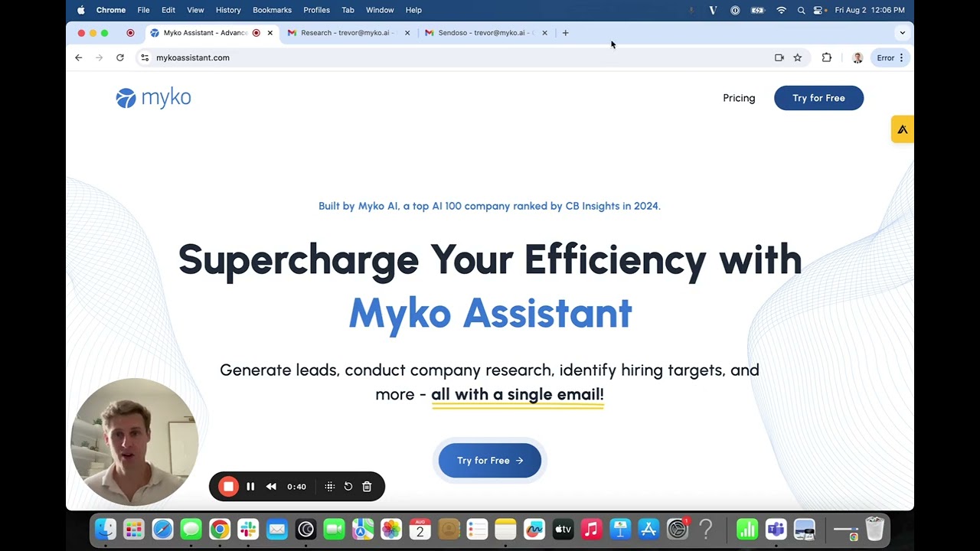Image resolution: width=980 pixels, height=551 pixels.
Task: Open Calendar from the Dock
Action: coord(420,530)
